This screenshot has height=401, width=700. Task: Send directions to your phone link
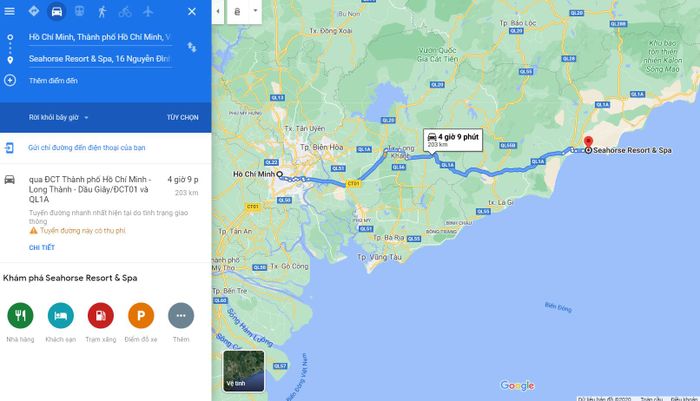tap(87, 148)
